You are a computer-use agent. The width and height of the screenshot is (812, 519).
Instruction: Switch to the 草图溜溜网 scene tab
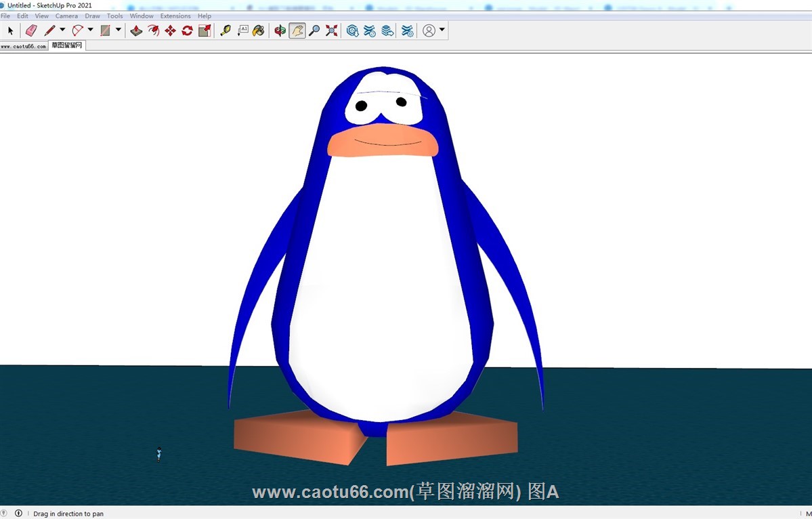click(x=67, y=45)
